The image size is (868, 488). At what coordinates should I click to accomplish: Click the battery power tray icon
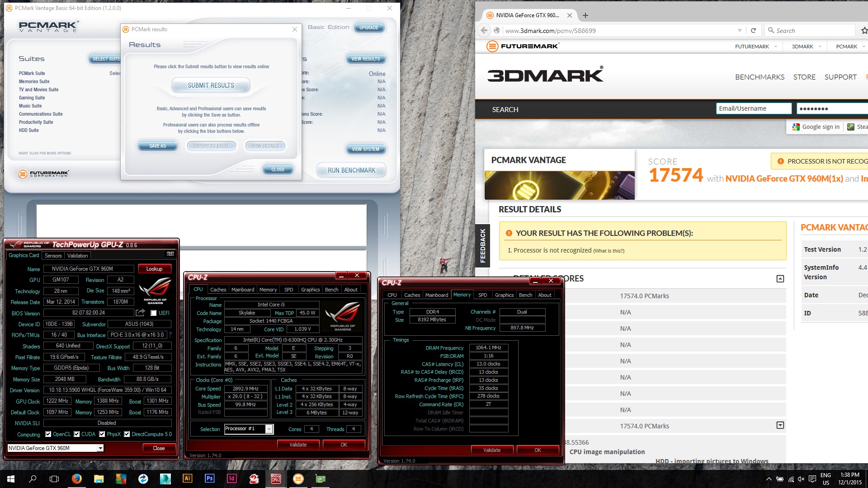pyautogui.click(x=780, y=479)
